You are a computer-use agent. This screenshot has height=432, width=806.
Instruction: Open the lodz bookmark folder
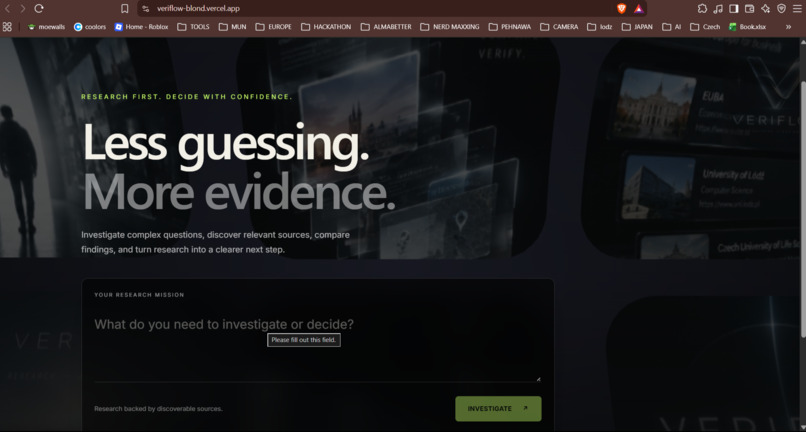pyautogui.click(x=600, y=27)
